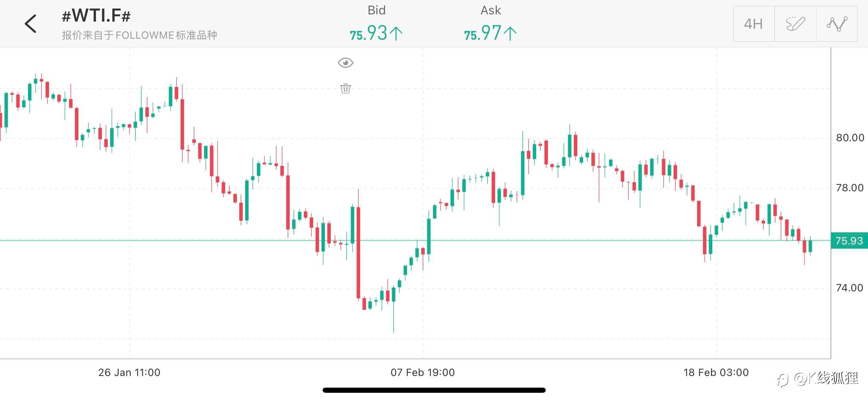Viewport: 868px width, 401px height.
Task: Delete drawing with the trash icon
Action: tap(345, 88)
